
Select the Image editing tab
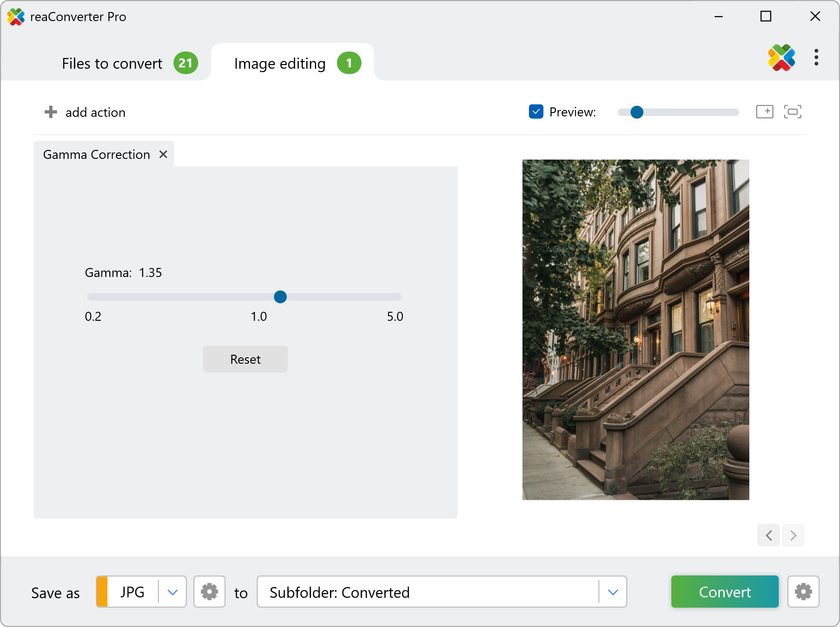(x=280, y=64)
